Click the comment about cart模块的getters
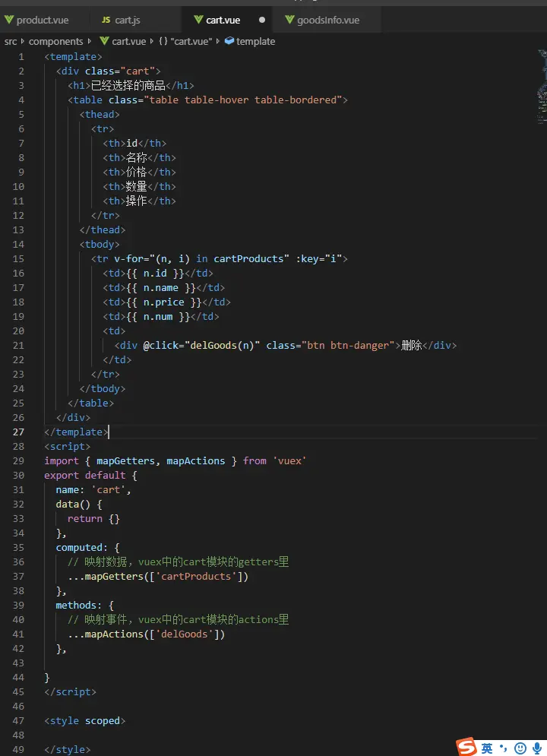Image resolution: width=547 pixels, height=756 pixels. pyautogui.click(x=179, y=562)
